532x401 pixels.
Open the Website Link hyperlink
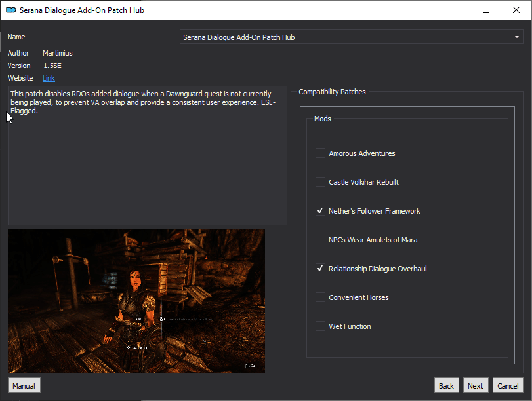click(49, 78)
